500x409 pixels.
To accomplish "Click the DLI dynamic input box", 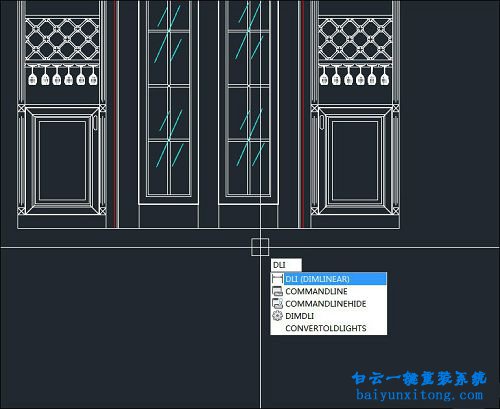I will point(286,265).
